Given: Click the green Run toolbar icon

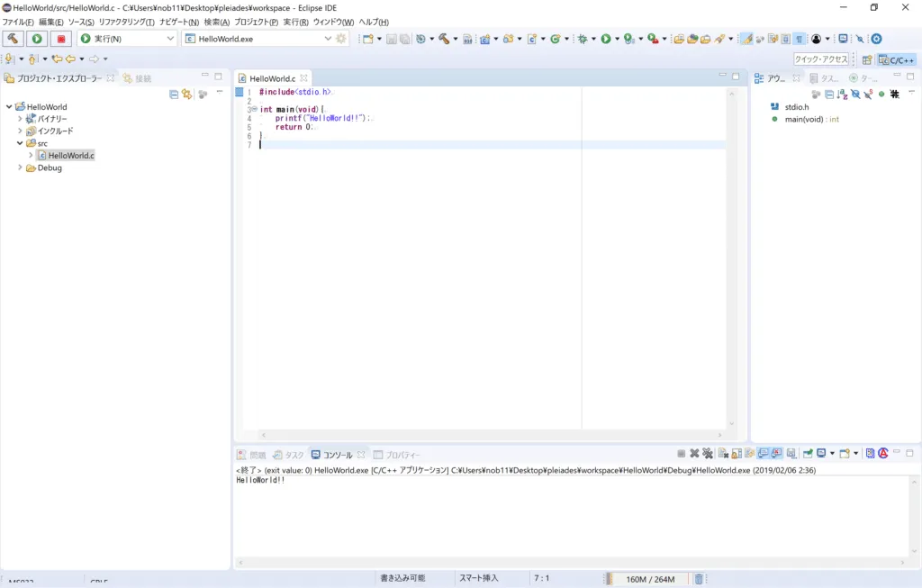Looking at the screenshot, I should click(606, 39).
